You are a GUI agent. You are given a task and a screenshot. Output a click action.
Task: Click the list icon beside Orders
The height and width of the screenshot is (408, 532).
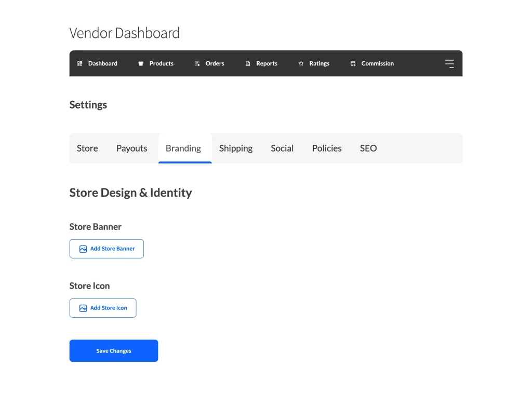(197, 64)
